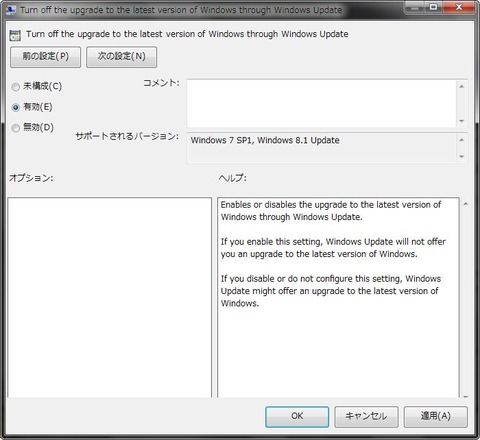Click the policy setting icon beside the heading
The image size is (480, 440).
pos(15,35)
